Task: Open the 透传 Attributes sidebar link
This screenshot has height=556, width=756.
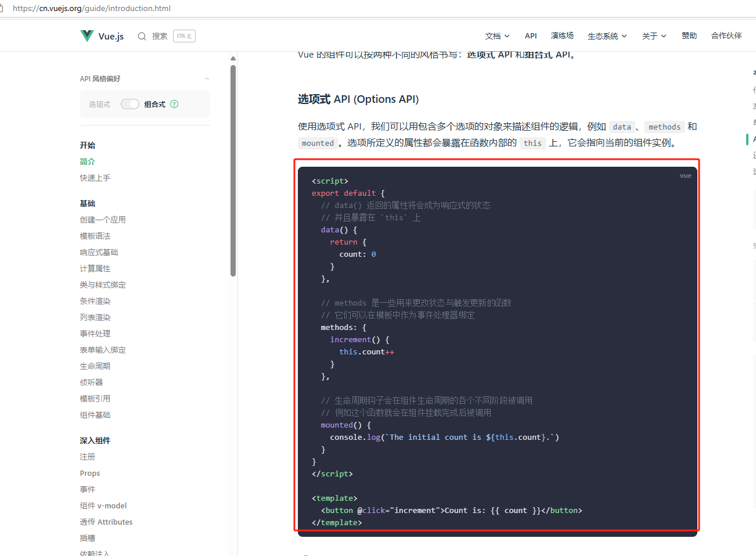Action: [106, 522]
